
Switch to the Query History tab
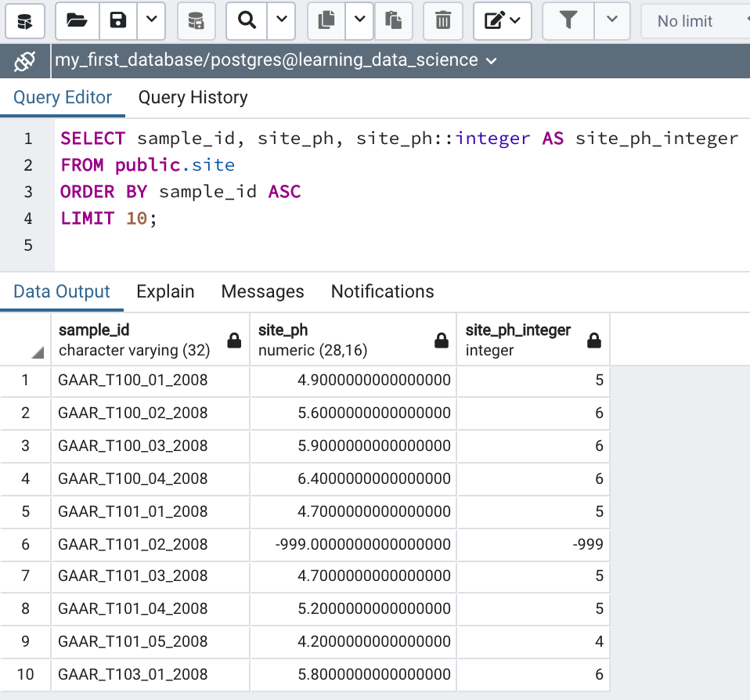pos(193,98)
